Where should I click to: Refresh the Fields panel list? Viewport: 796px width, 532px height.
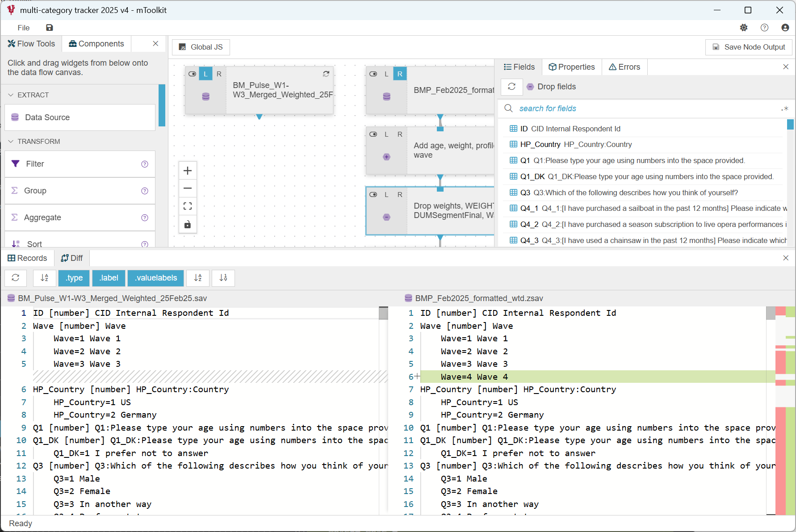[x=511, y=87]
